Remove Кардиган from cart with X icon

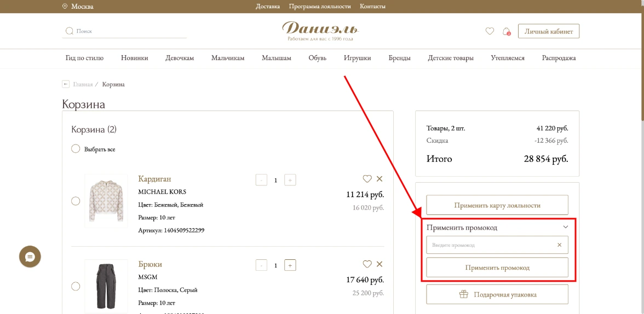coord(380,179)
